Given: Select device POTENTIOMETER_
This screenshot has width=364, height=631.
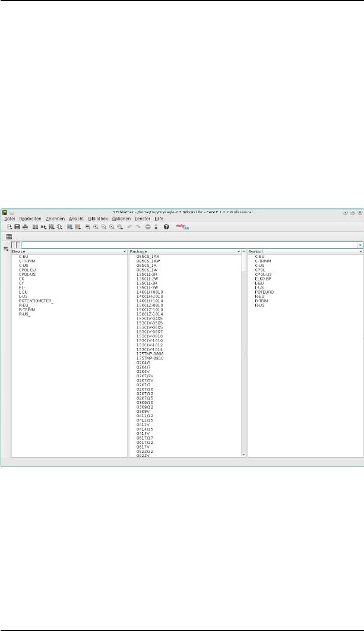Looking at the screenshot, I should (x=36, y=301).
